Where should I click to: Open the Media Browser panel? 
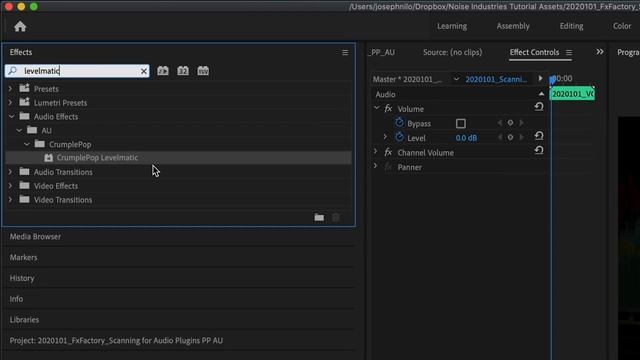pyautogui.click(x=35, y=237)
